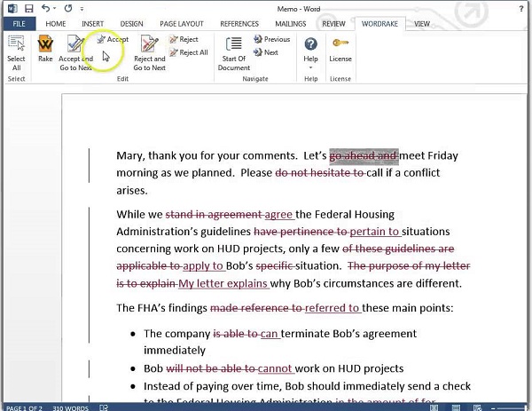Click the proofing icon in status bar
The image size is (532, 411).
[x=104, y=407]
